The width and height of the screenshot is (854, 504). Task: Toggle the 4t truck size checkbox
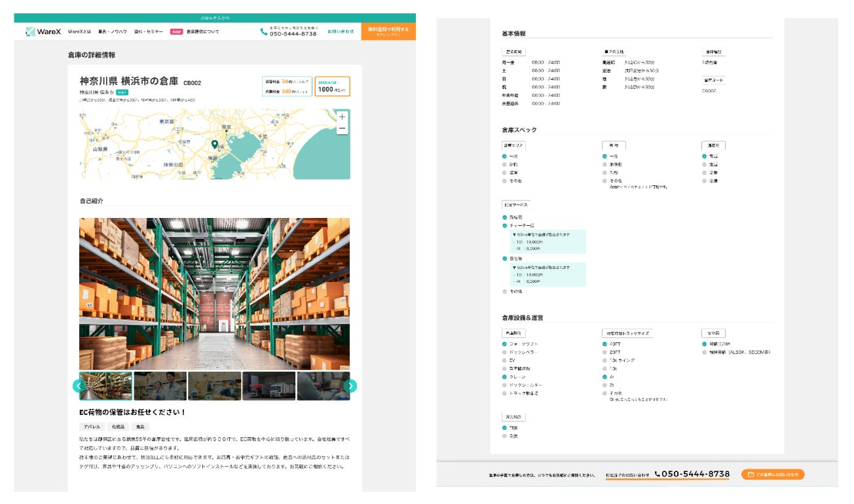pos(604,377)
